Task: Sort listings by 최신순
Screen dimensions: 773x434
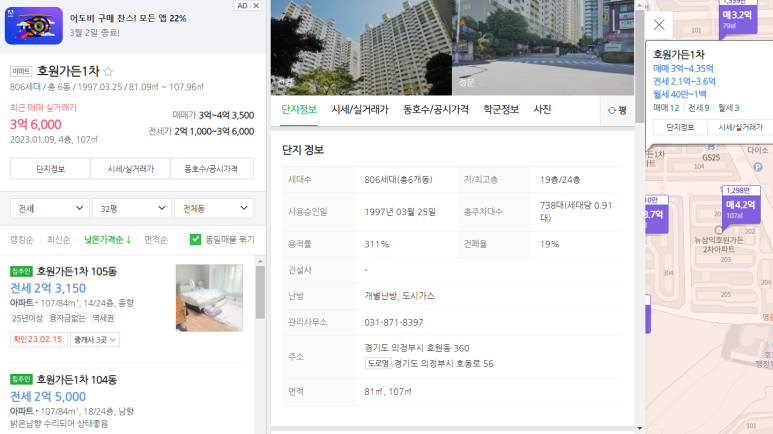Action: tap(59, 240)
